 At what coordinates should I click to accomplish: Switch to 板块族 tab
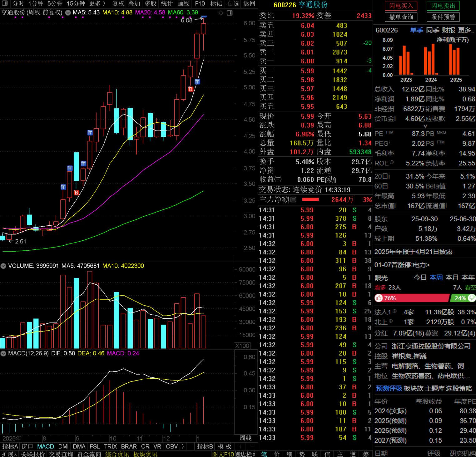pyautogui.click(x=414, y=388)
